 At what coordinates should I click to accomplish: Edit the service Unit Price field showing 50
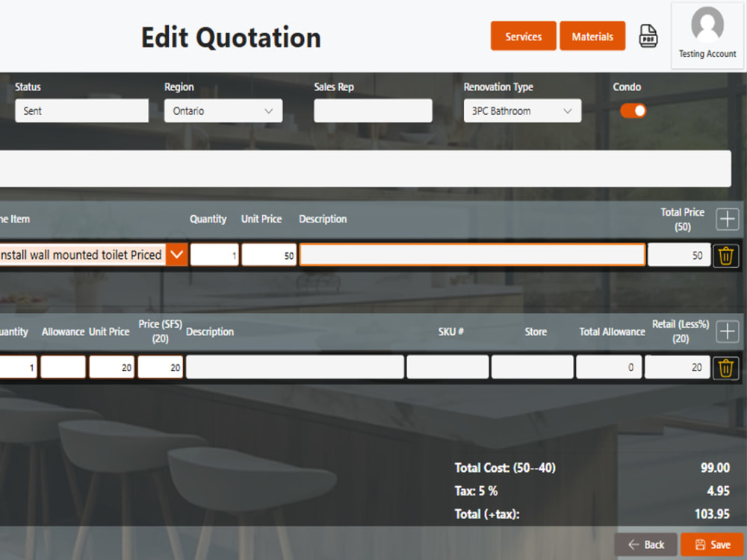[269, 255]
